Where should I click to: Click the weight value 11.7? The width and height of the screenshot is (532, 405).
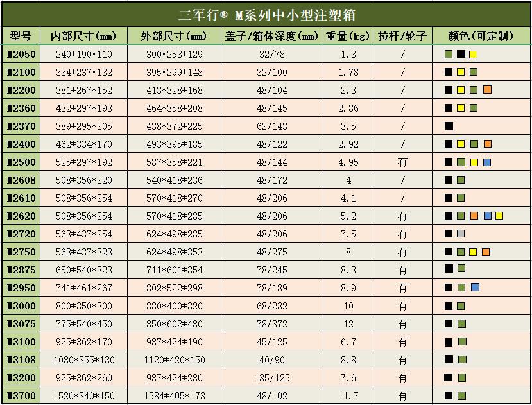coord(348,395)
